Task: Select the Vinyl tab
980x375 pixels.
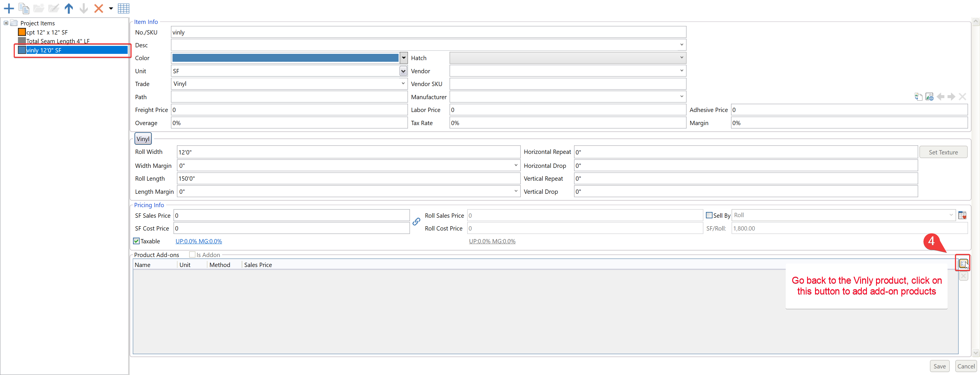Action: pos(143,139)
